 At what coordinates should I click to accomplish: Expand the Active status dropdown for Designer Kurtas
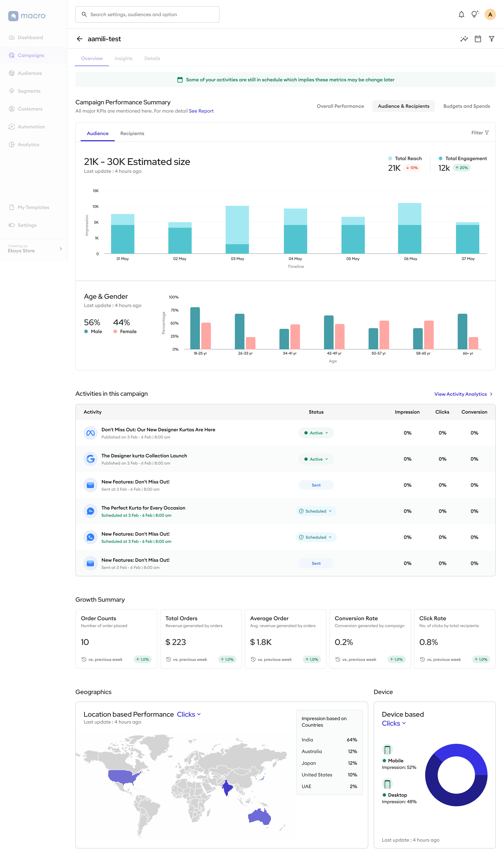[316, 433]
